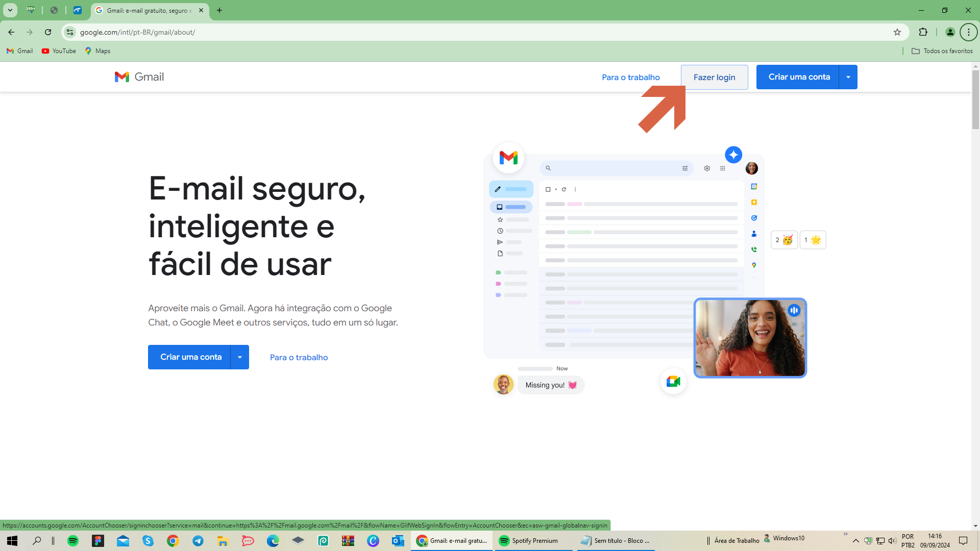Close the Gmail tab
Image resolution: width=980 pixels, height=551 pixels.
[201, 10]
